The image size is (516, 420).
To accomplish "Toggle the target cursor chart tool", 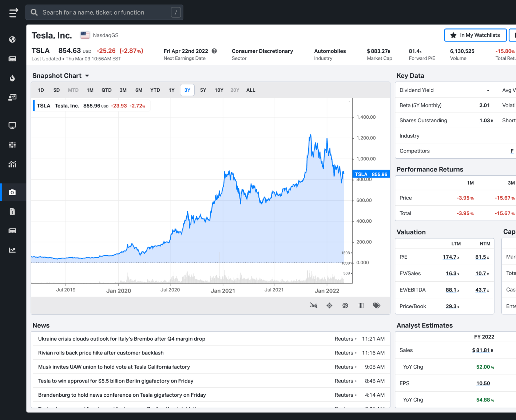I will [345, 305].
